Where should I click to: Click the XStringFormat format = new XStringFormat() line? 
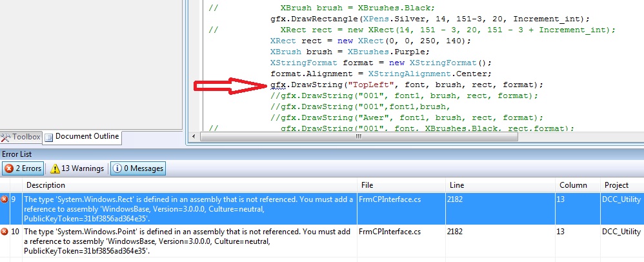[381, 63]
